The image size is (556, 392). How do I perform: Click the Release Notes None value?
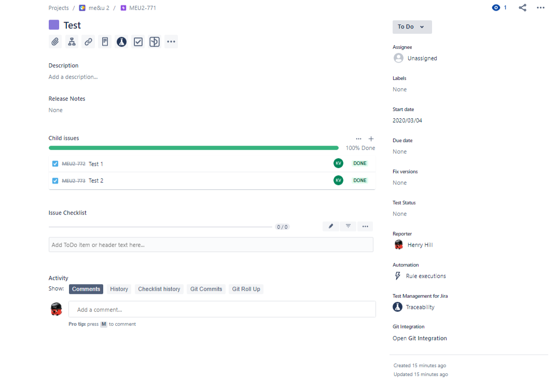click(55, 110)
